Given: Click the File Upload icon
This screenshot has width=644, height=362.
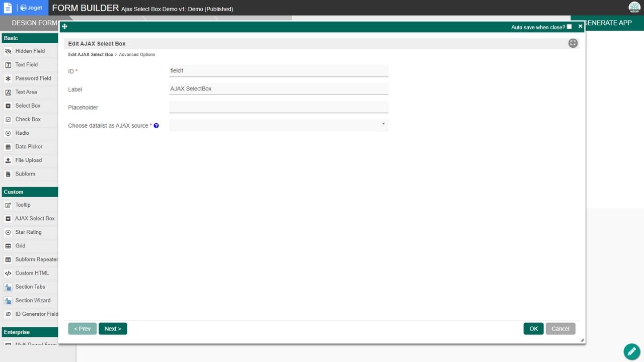Looking at the screenshot, I should point(8,160).
